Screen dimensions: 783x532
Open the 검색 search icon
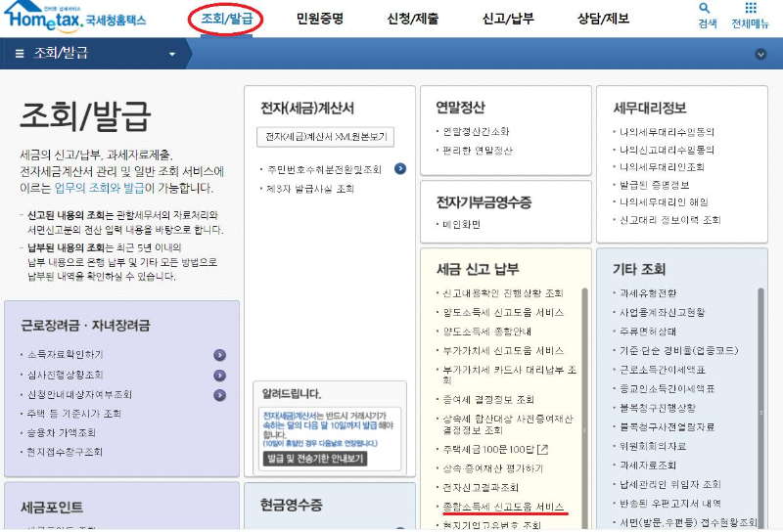tap(704, 8)
